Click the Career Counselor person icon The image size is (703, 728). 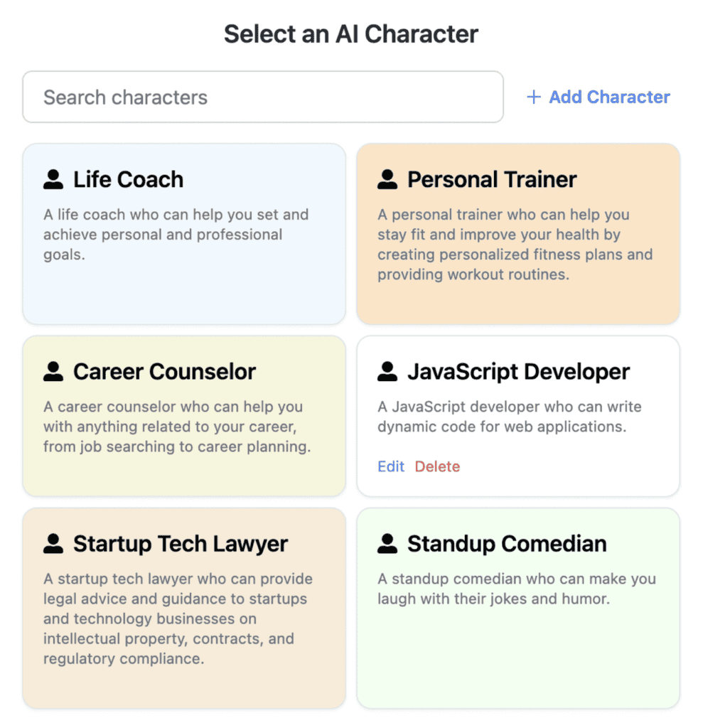click(53, 371)
